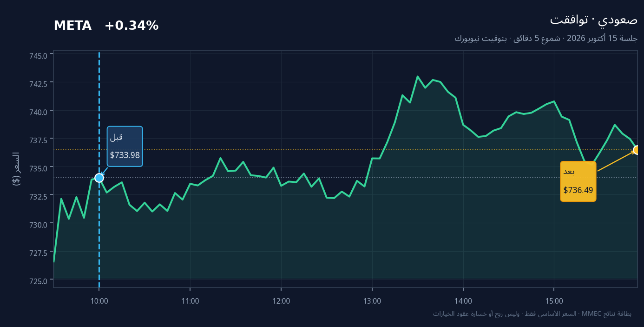Click the +0.34% change label
Screen dimensions: 644x327
coord(131,26)
